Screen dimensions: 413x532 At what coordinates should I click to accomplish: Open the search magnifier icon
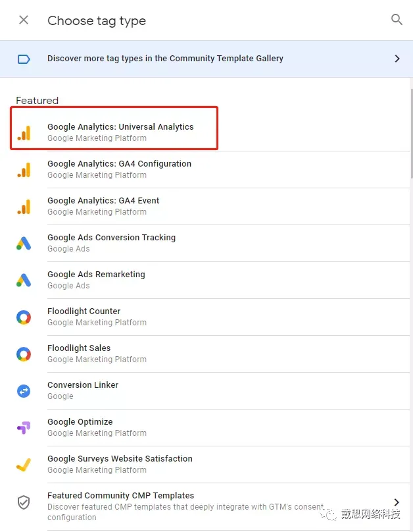click(x=397, y=20)
